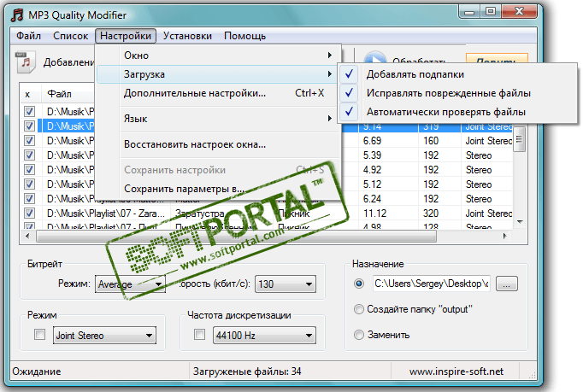Screen dimensions: 583x392
Task: Open the Установки menu
Action: point(187,36)
